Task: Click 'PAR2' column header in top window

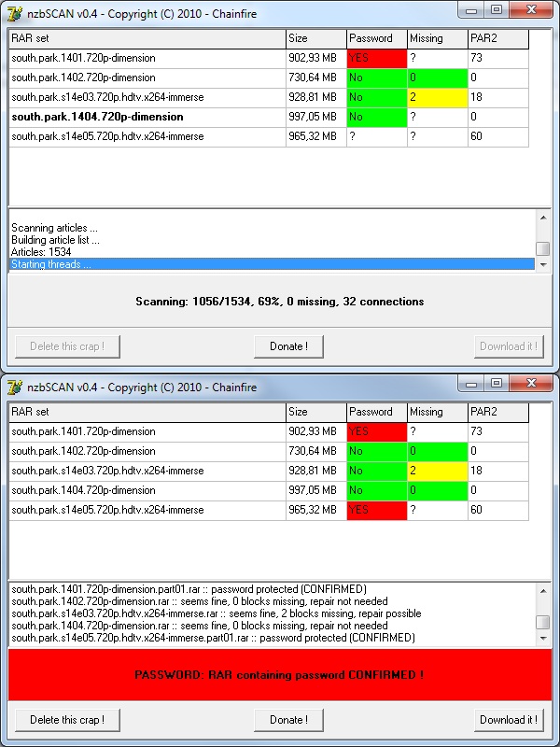Action: click(x=498, y=38)
